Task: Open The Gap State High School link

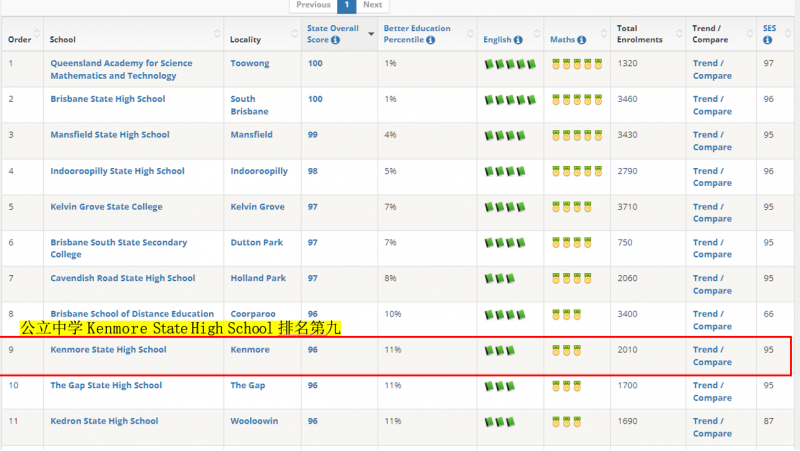Action: pyautogui.click(x=106, y=385)
